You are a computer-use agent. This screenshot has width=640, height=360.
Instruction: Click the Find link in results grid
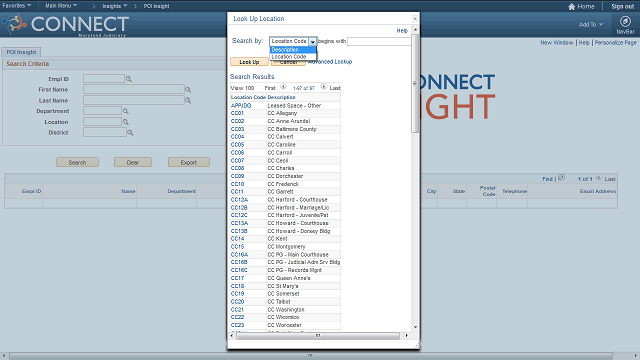click(x=547, y=179)
